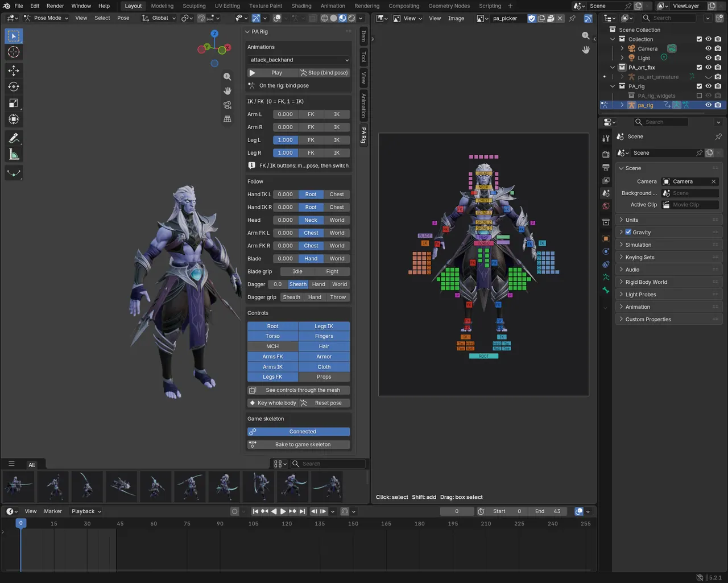
Task: Toggle camera view icon in viewport
Action: 227,105
